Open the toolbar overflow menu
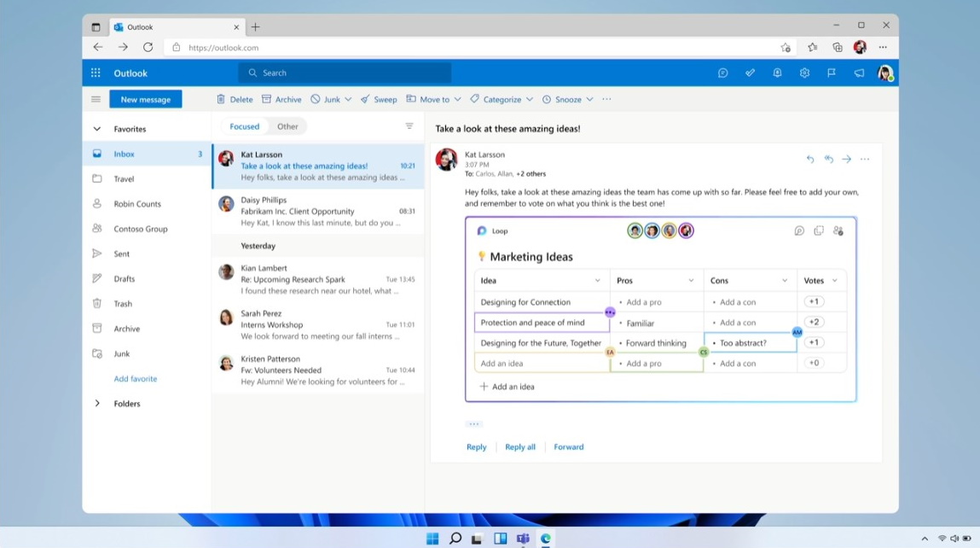The width and height of the screenshot is (980, 548). (x=606, y=99)
